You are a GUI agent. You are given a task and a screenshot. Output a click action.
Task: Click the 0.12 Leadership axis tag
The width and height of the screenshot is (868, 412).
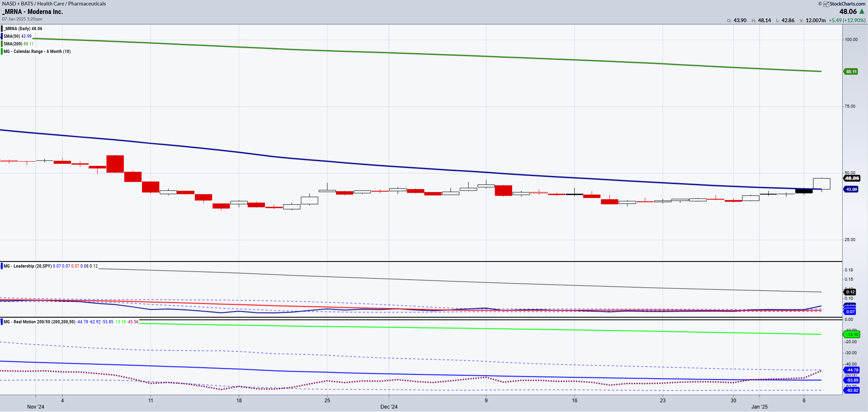(x=850, y=292)
